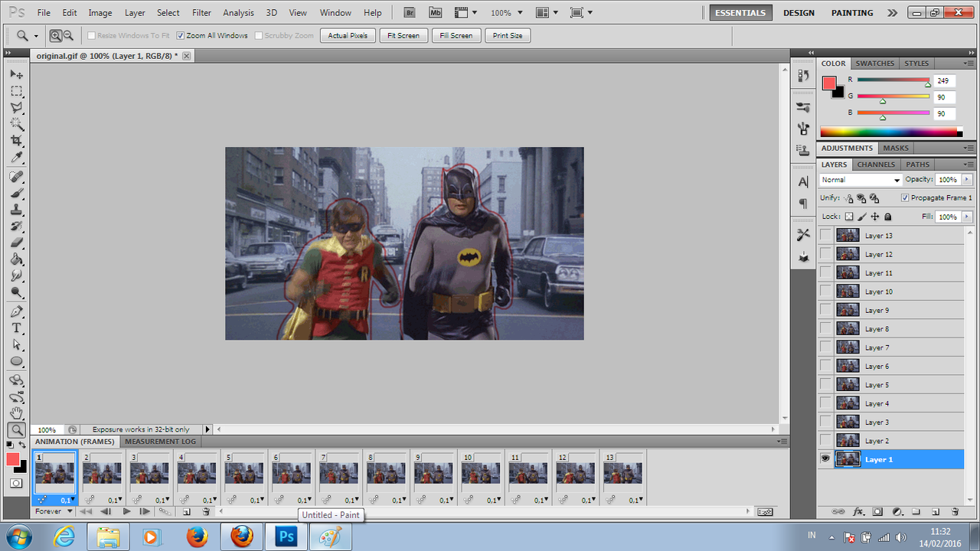Uncheck Zoom All Windows
Viewport: 980px width, 551px height.
pyautogui.click(x=180, y=35)
